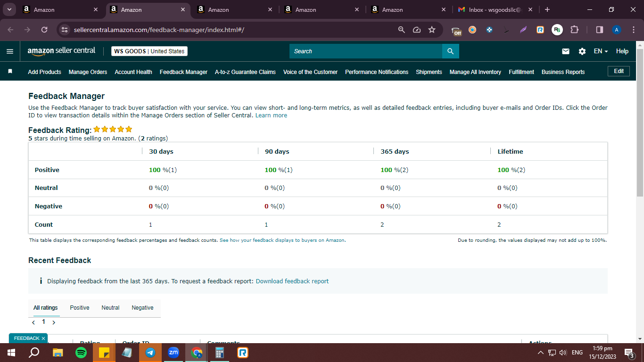Click the orange circle extension icon

472,30
